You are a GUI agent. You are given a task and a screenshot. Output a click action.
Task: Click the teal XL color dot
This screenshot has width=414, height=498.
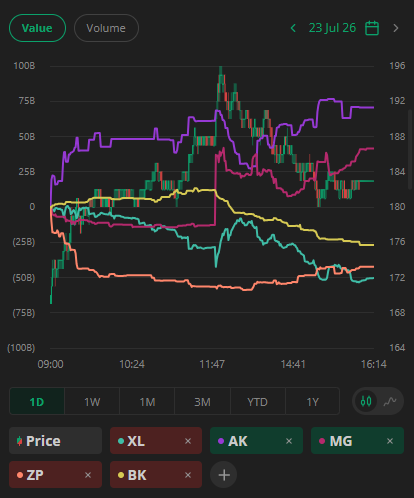point(121,441)
